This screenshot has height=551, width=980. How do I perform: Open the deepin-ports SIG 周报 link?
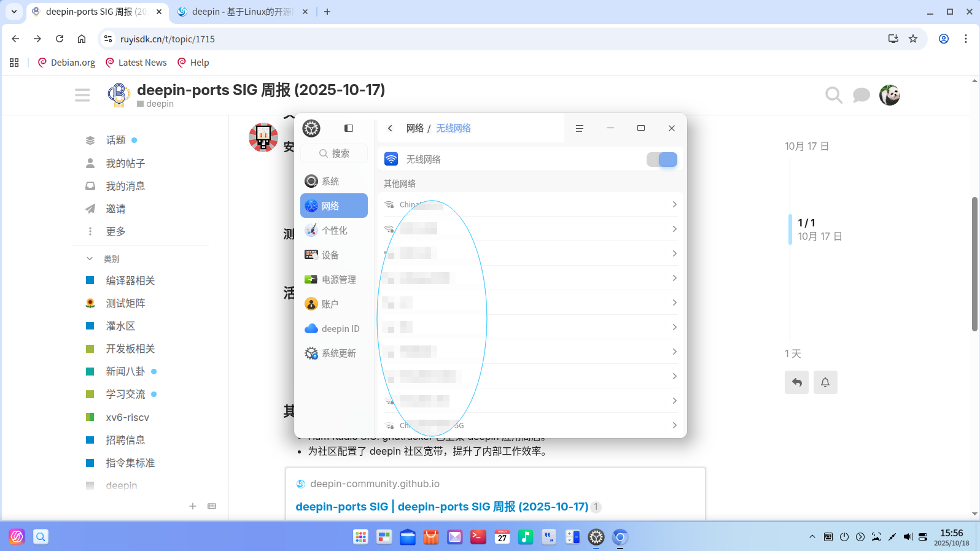[441, 507]
